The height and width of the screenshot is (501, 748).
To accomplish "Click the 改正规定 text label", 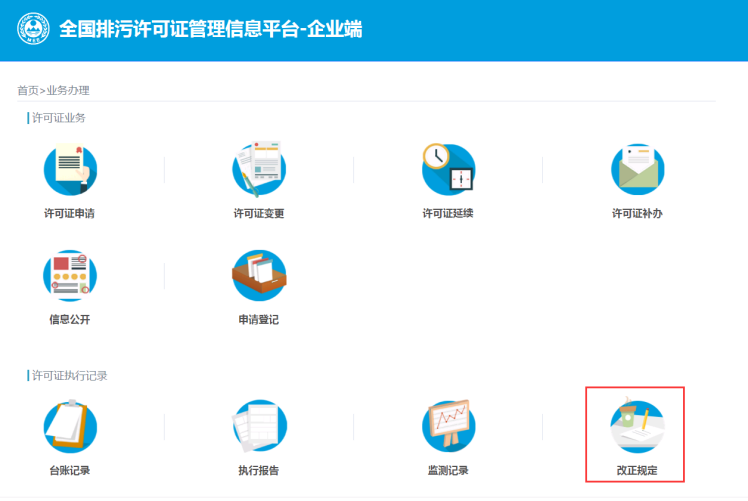I will (637, 470).
